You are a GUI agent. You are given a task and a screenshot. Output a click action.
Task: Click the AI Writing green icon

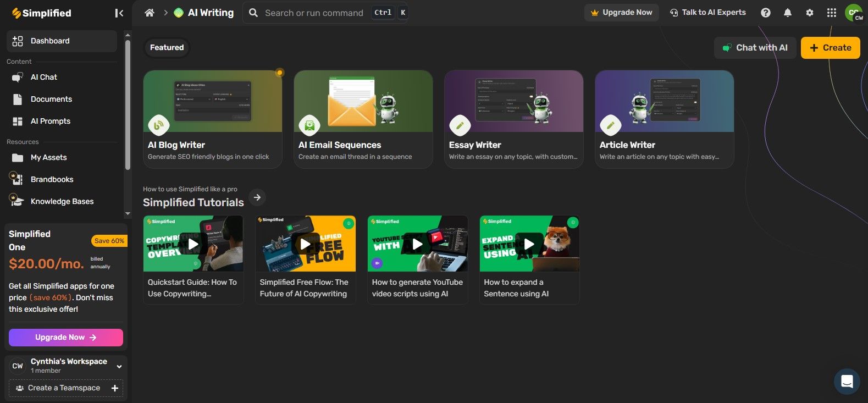pyautogui.click(x=179, y=13)
